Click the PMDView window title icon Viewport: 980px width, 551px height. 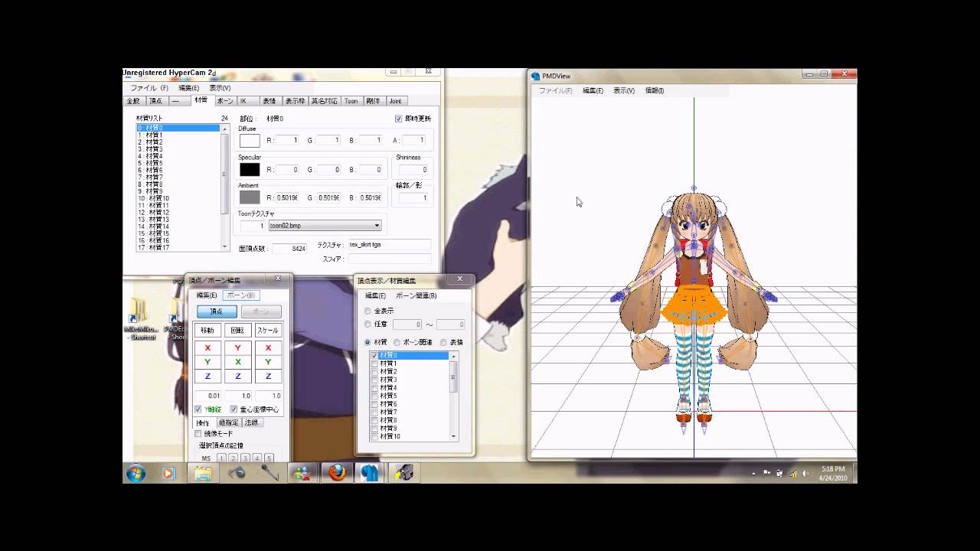536,76
